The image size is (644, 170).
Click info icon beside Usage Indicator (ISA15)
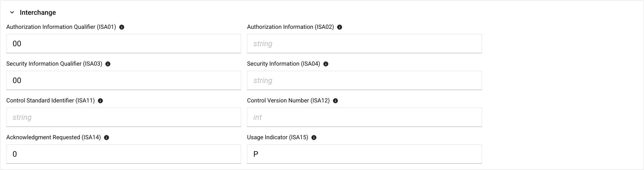[x=314, y=138]
